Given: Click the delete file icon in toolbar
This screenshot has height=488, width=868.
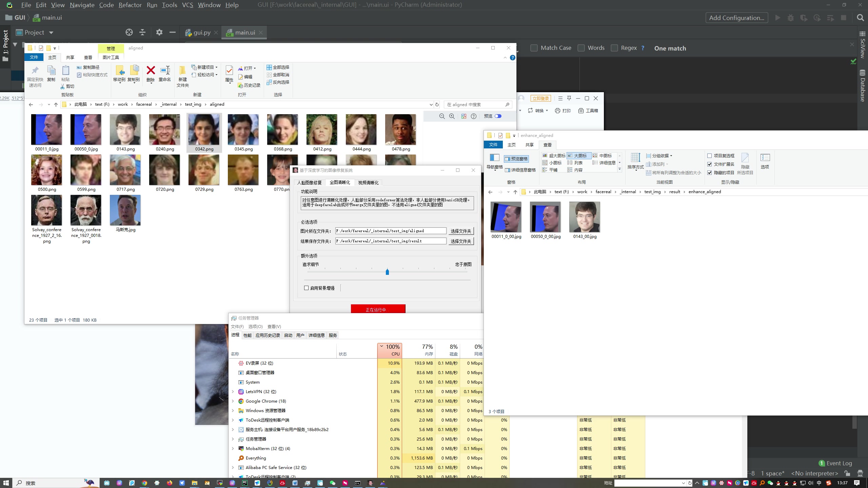Looking at the screenshot, I should coord(150,72).
